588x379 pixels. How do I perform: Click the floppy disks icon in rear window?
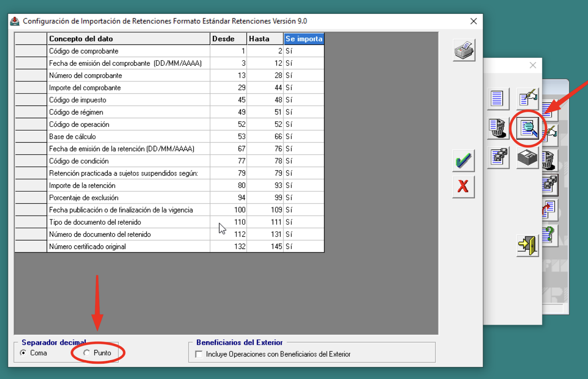pyautogui.click(x=550, y=185)
